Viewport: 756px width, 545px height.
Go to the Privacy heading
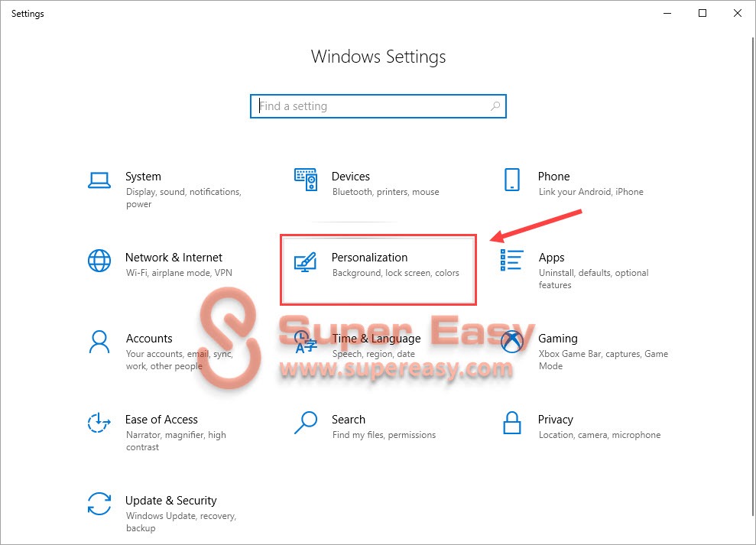click(556, 420)
